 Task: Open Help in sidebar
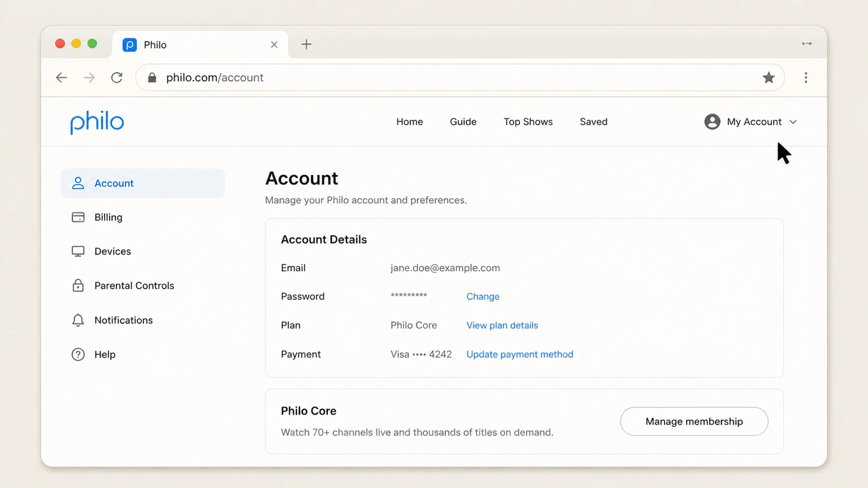143,355
